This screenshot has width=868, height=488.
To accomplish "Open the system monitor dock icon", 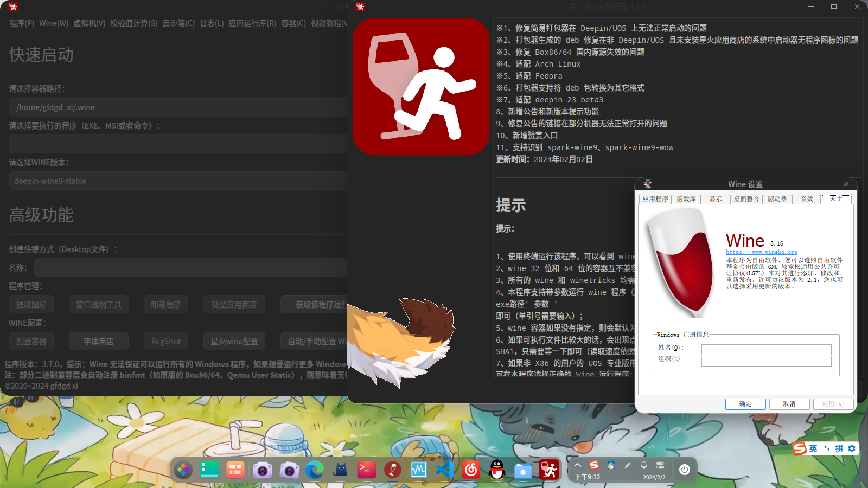I will (x=419, y=470).
